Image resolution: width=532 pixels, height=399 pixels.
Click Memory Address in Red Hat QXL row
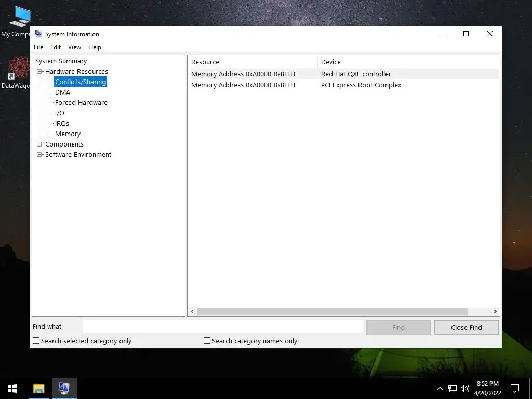[x=244, y=74]
